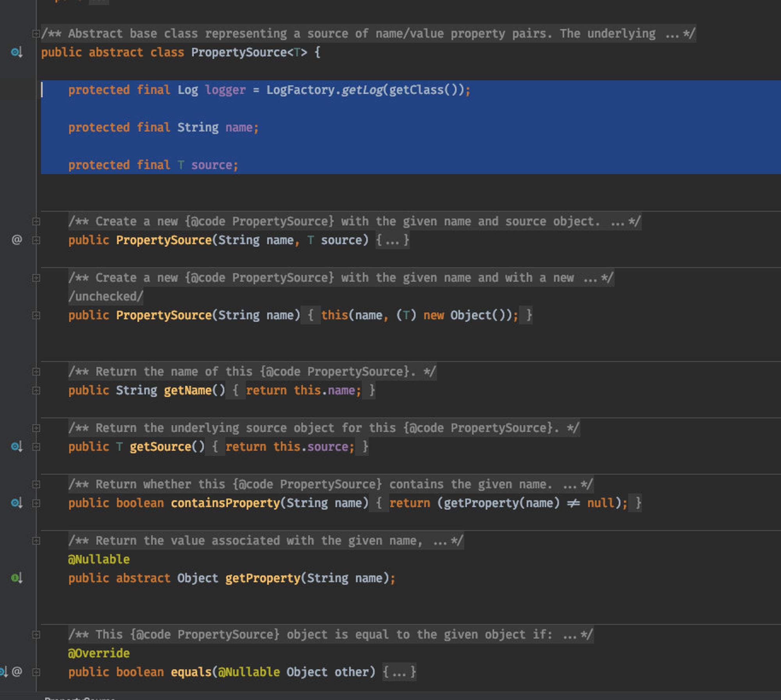Viewport: 781px width, 700px height.
Task: Click 'getClass()' in the logger line
Action: tap(423, 90)
